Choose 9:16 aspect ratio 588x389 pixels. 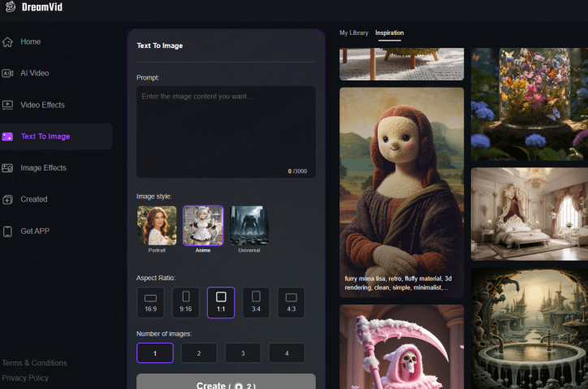tap(186, 303)
